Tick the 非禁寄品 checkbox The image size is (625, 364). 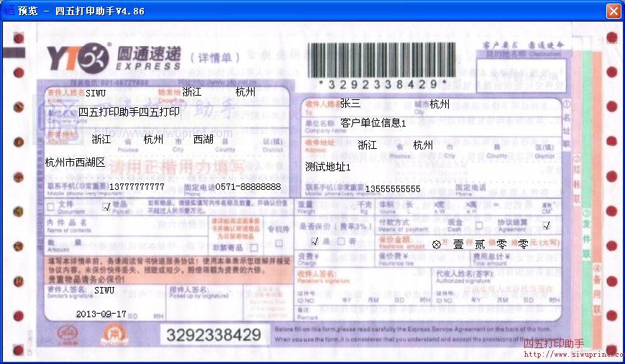click(253, 248)
